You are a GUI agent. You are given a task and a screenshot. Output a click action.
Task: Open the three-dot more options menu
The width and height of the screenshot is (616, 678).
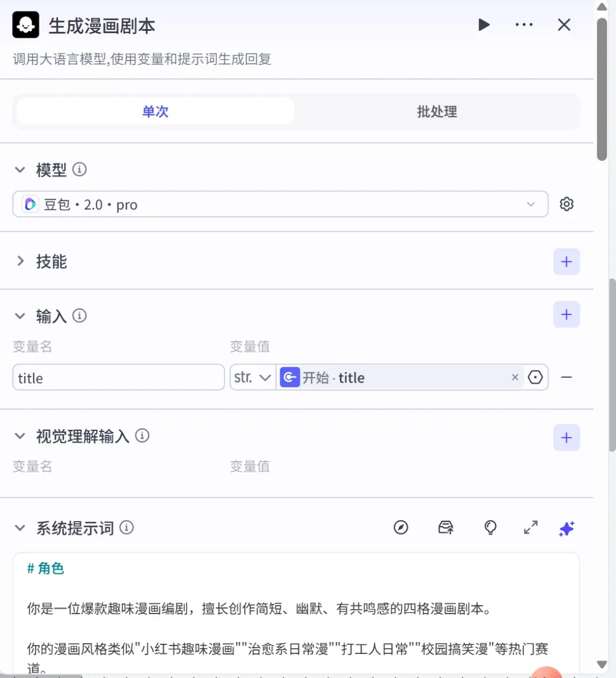pos(524,25)
